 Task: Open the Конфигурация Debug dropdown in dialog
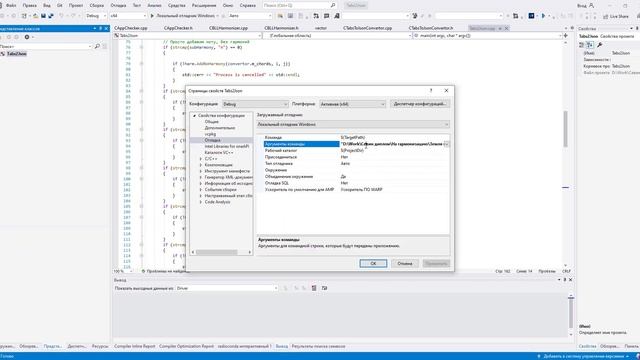255,104
